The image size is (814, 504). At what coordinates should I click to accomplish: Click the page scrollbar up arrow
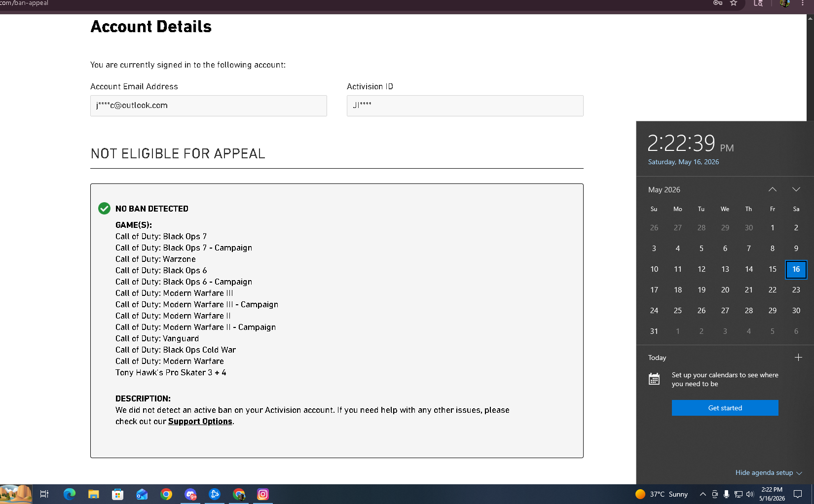click(810, 18)
